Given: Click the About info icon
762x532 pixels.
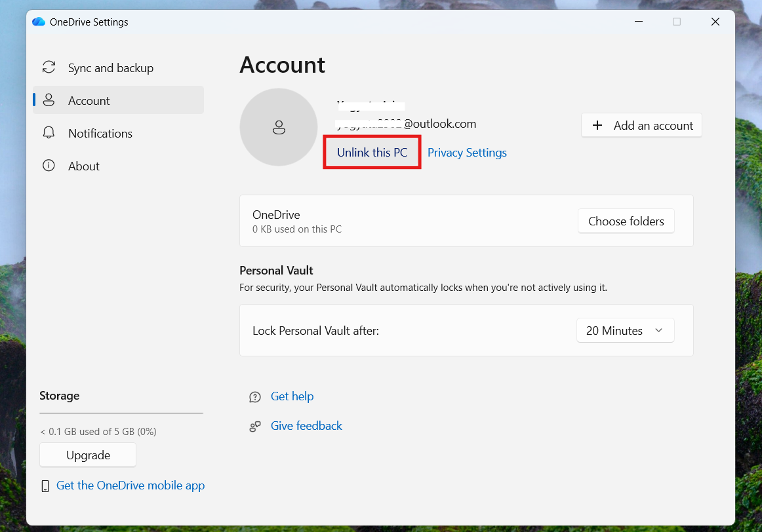Looking at the screenshot, I should (49, 166).
